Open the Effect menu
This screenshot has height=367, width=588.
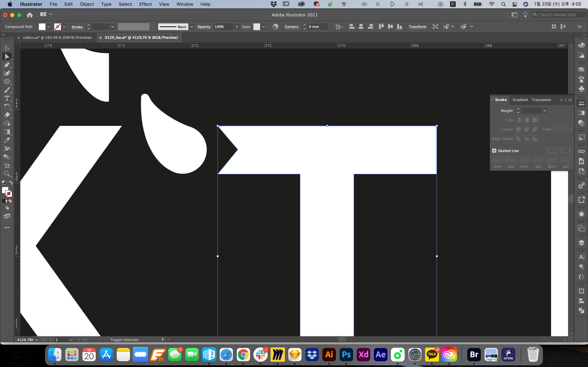pyautogui.click(x=145, y=4)
